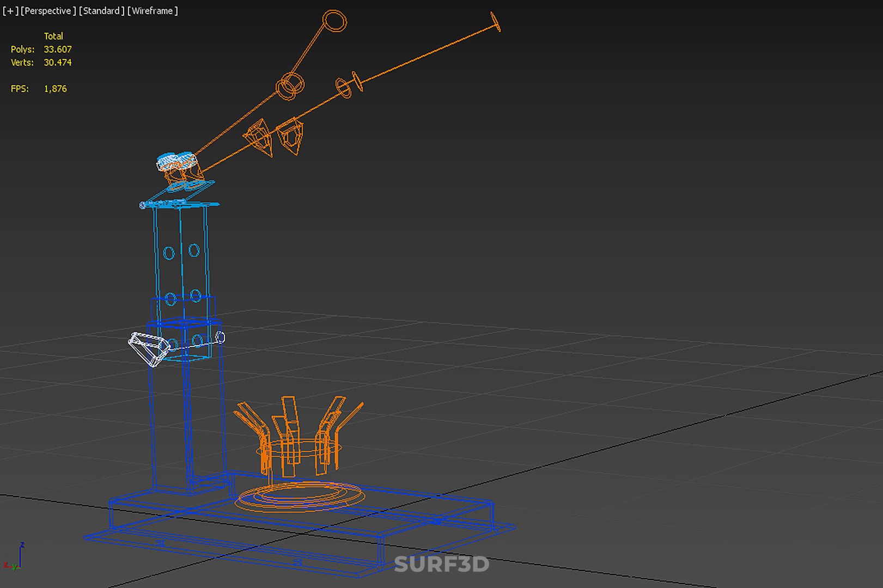The height and width of the screenshot is (588, 883).
Task: Click the Verts count value
Action: click(58, 63)
